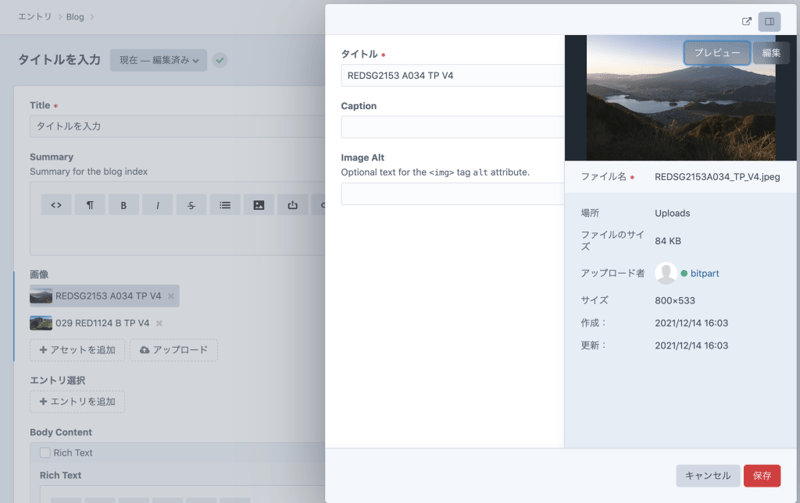Click the red 保存 button
This screenshot has height=503, width=800.
[761, 476]
